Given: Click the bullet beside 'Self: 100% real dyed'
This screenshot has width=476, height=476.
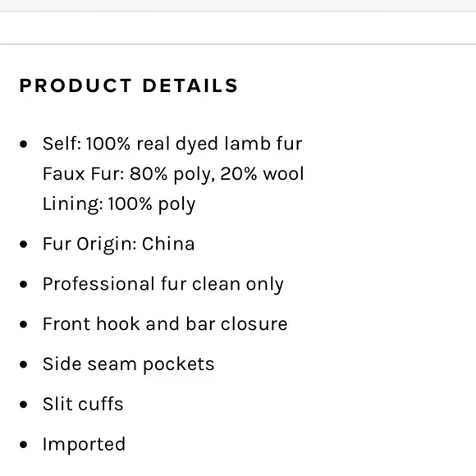Looking at the screenshot, I should [23, 144].
